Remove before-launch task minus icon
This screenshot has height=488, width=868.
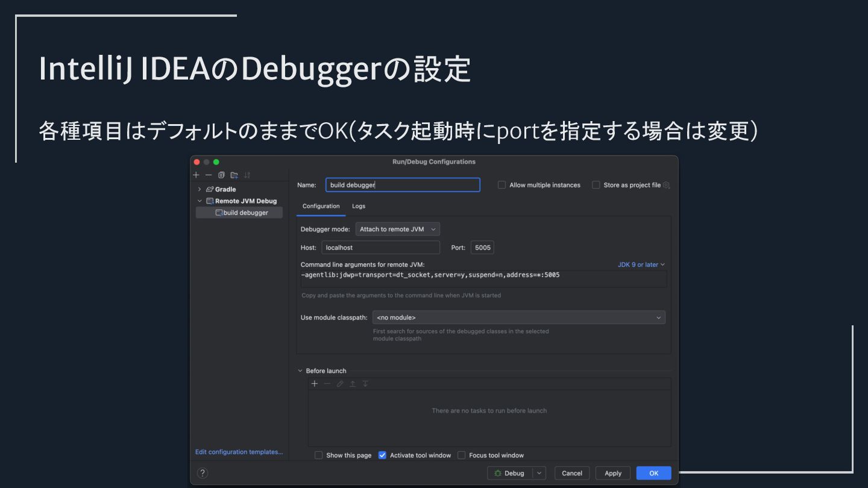(327, 384)
